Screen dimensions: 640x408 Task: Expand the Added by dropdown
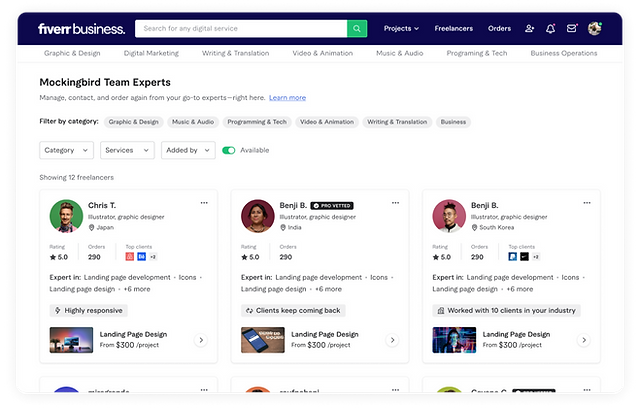point(188,150)
